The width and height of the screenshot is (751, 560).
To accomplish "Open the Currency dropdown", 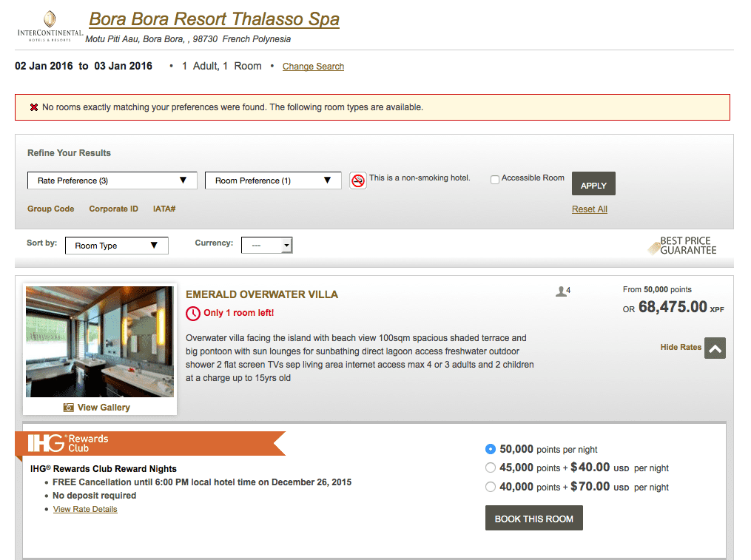I will click(x=267, y=246).
